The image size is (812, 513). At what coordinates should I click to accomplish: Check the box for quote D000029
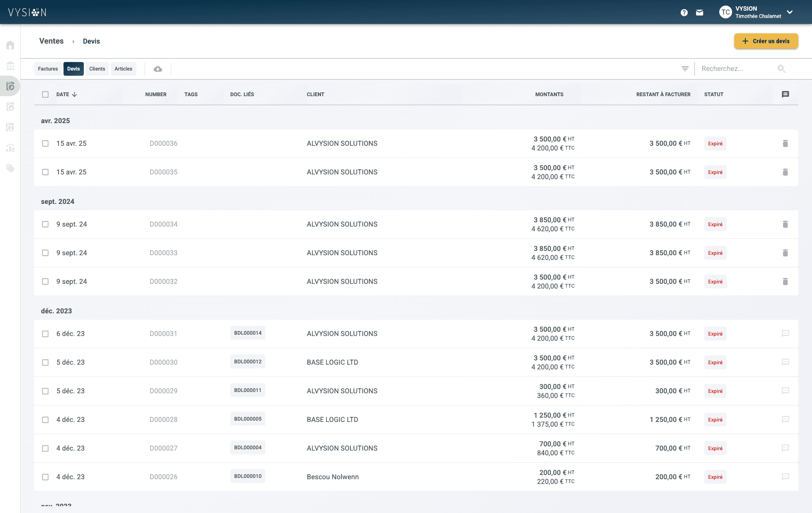pyautogui.click(x=45, y=391)
